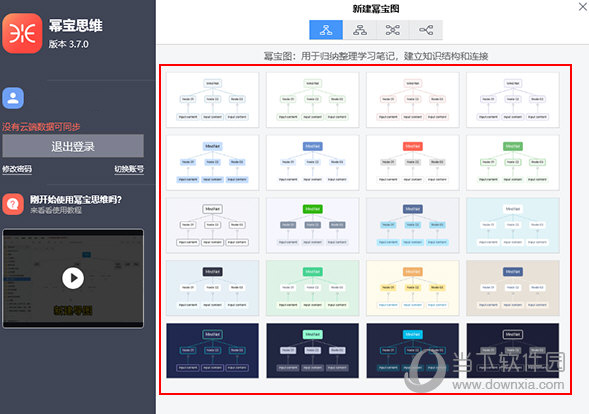Choose the template with light blue filled nodes
This screenshot has height=414, width=589.
point(213,163)
